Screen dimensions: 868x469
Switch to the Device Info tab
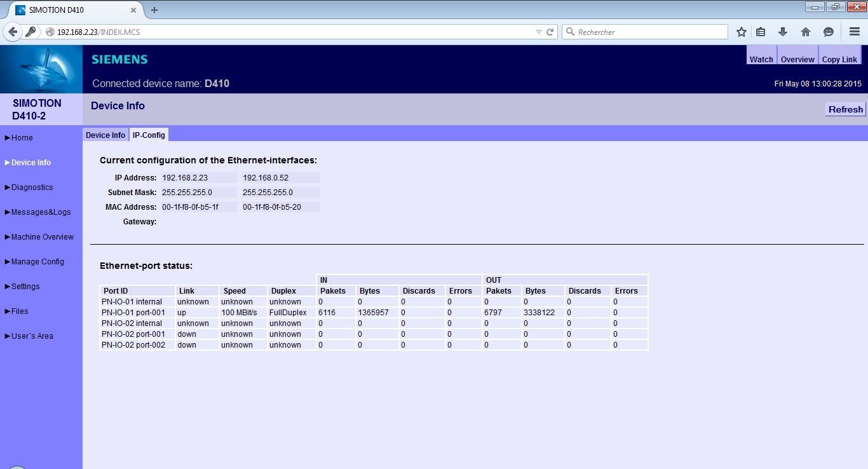click(105, 135)
